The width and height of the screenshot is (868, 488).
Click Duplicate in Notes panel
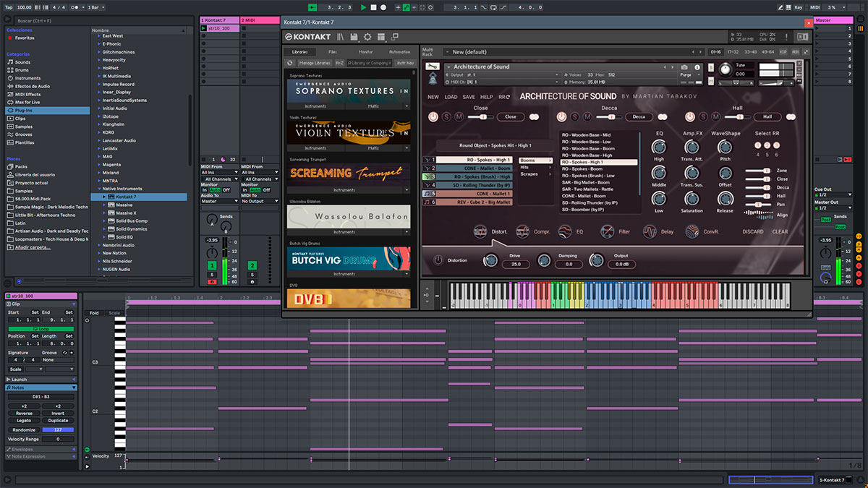58,420
